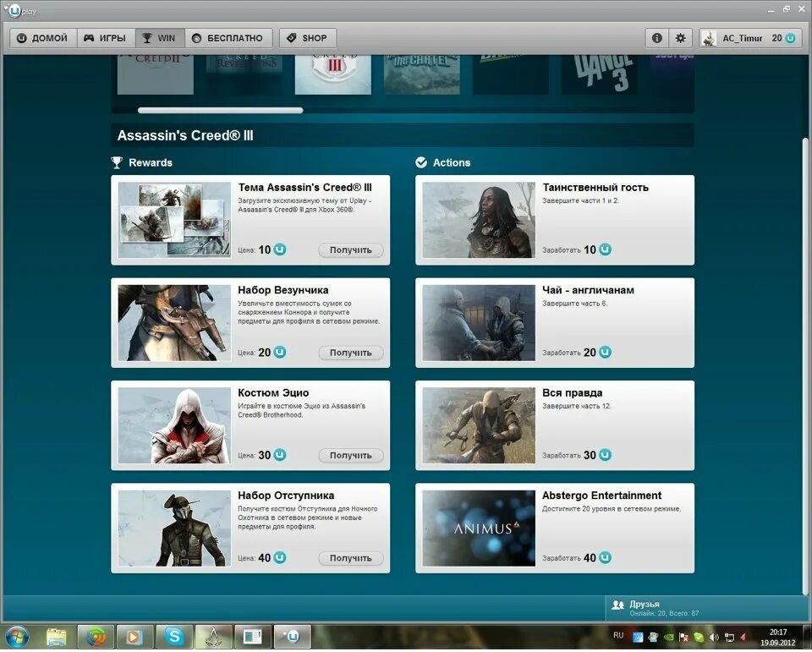
Task: Switch to the ИГРЫ games tab
Action: point(107,38)
